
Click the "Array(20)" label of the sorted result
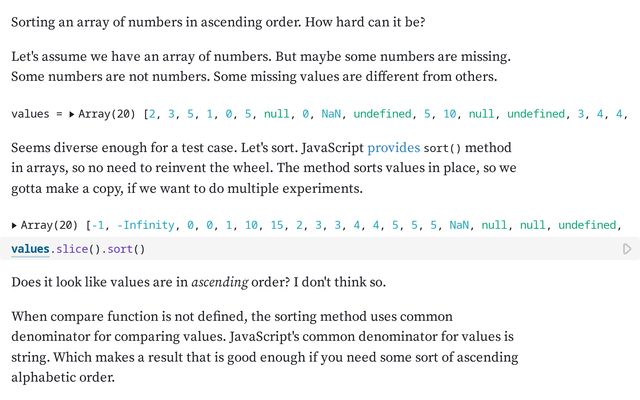[51, 226]
